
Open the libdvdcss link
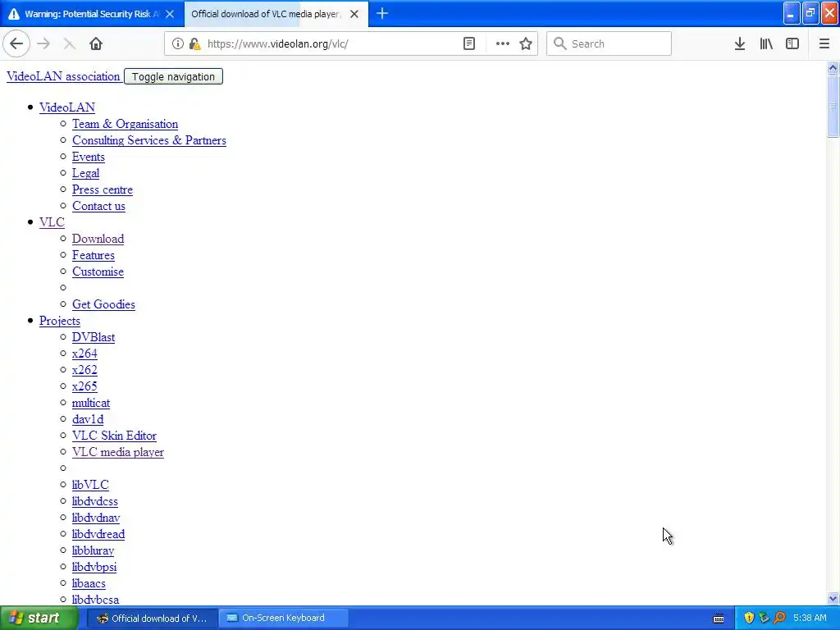(95, 502)
